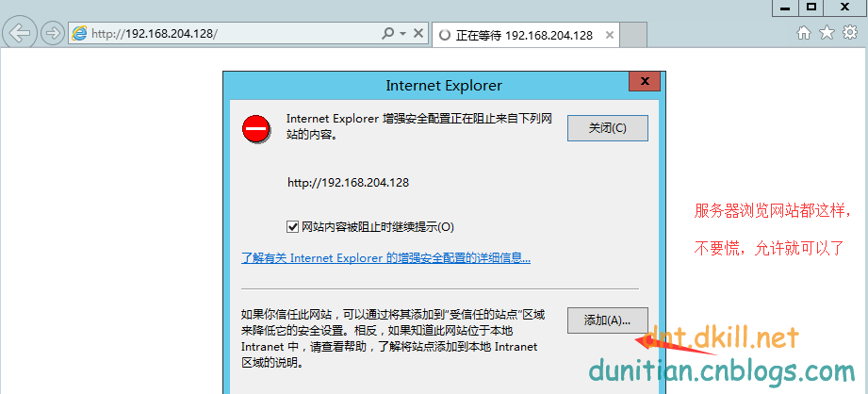Viewport: 868px width, 394px height.
Task: Go forward with the forward arrow
Action: click(53, 34)
